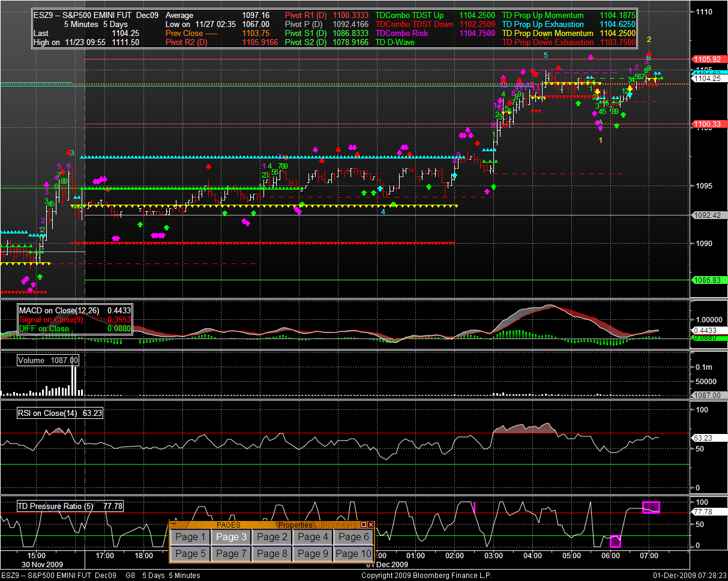Open Page 7 in pages panel

point(231,553)
